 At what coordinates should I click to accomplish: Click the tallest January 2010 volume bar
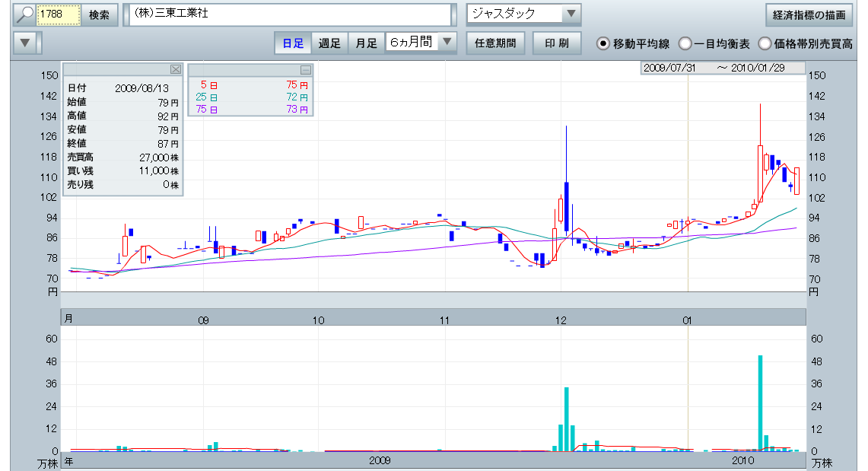pos(760,403)
